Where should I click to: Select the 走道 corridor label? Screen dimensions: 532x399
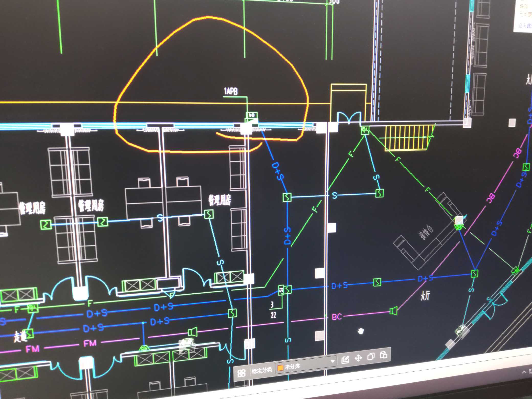click(20, 337)
